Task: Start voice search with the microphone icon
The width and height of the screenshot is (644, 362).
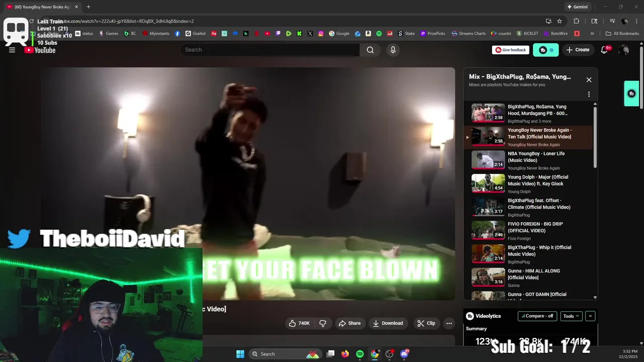Action: pyautogui.click(x=393, y=50)
